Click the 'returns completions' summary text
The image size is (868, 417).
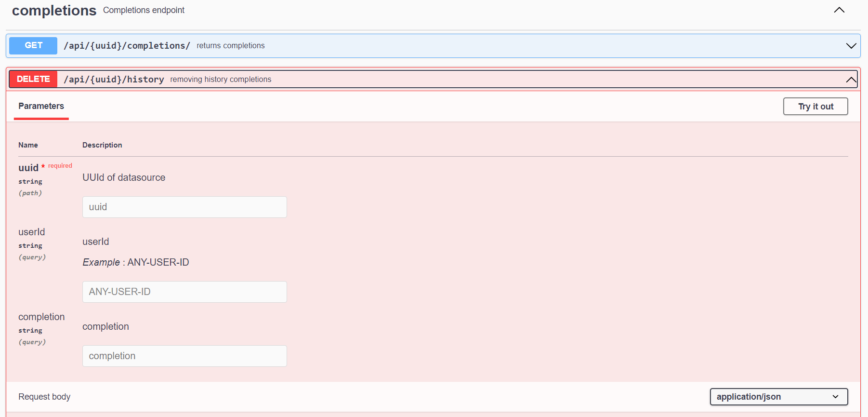230,46
